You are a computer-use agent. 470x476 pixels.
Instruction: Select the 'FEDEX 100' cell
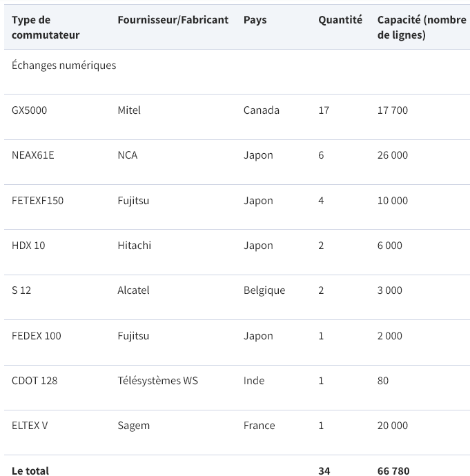pos(37,336)
